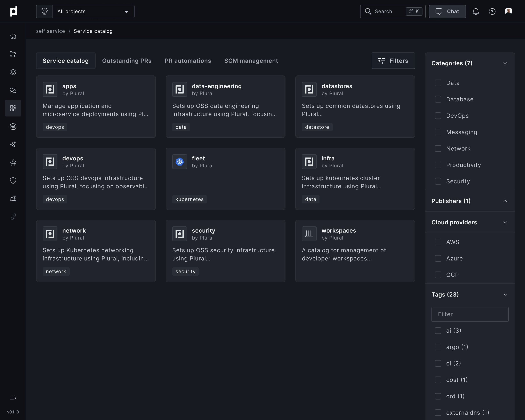Image resolution: width=525 pixels, height=420 pixels.
Task: Open the stacks layers sidebar icon
Action: coord(13,72)
